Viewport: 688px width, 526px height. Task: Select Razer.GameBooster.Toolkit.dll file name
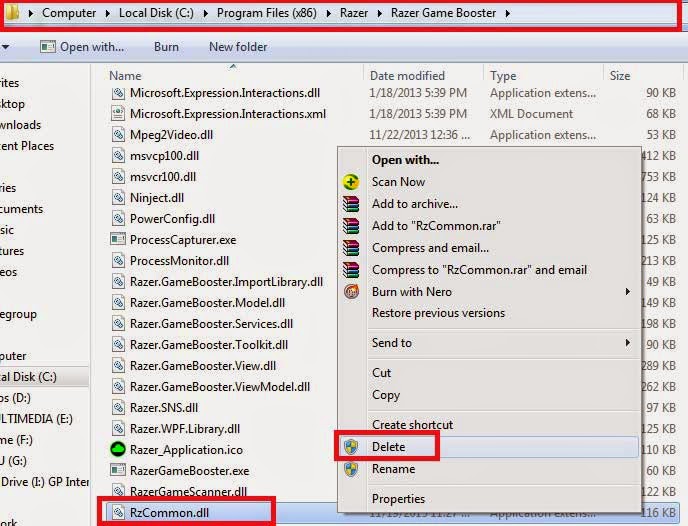click(209, 345)
